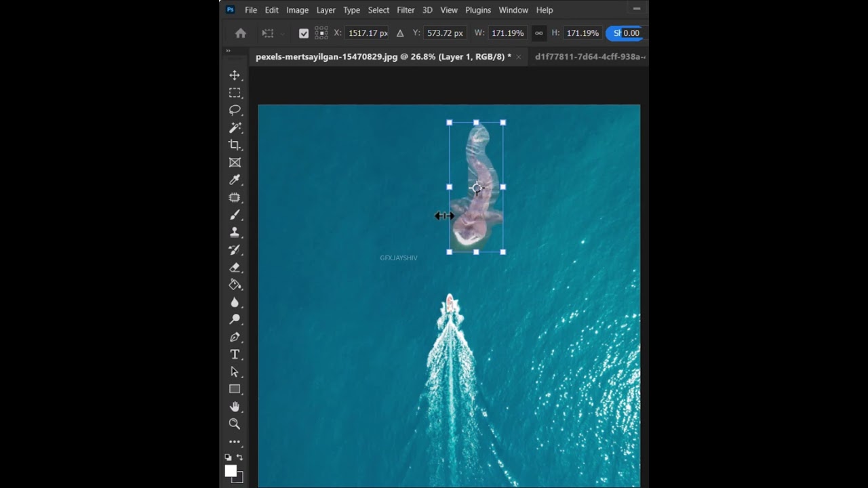This screenshot has height=488, width=868.
Task: Click the right-middle transform handle
Action: tap(502, 187)
